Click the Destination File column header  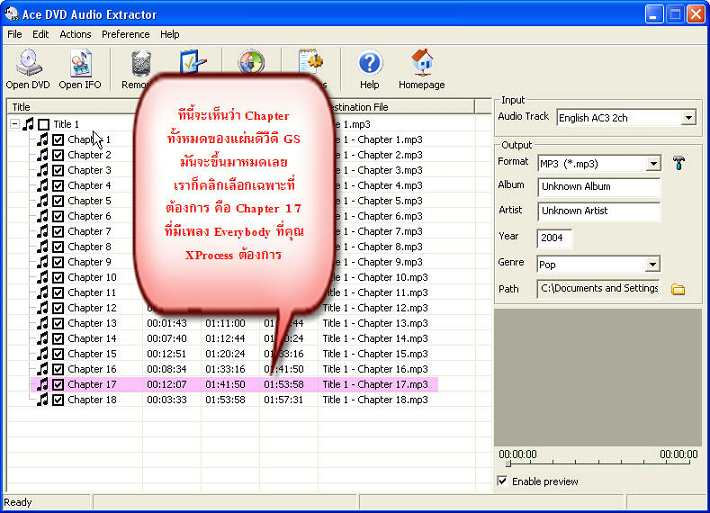click(398, 107)
